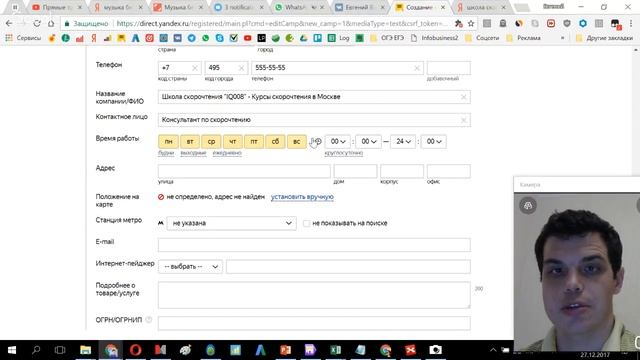Open Opera browser from taskbar

136,350
